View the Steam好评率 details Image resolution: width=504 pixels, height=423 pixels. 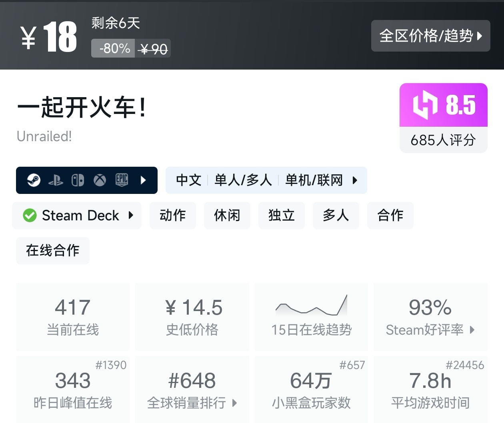[x=430, y=330]
